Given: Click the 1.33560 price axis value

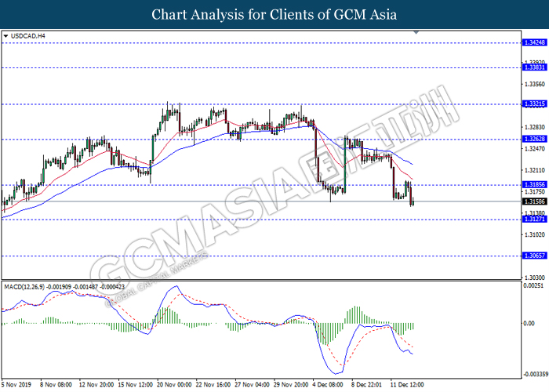Looking at the screenshot, I should [x=535, y=84].
